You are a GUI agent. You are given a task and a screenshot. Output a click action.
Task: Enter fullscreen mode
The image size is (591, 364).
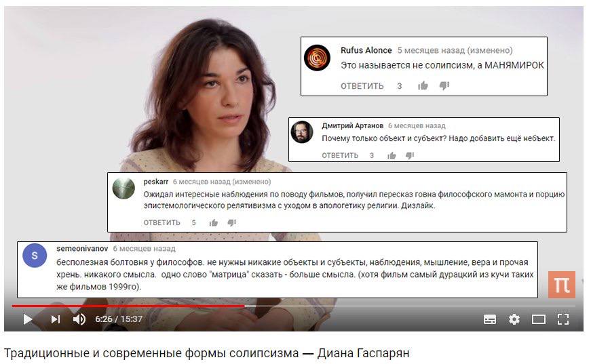click(x=563, y=319)
